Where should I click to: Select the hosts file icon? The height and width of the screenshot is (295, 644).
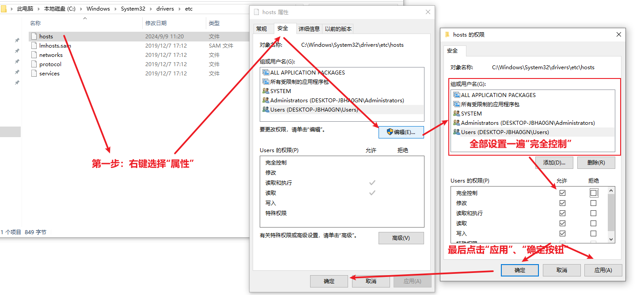(34, 37)
